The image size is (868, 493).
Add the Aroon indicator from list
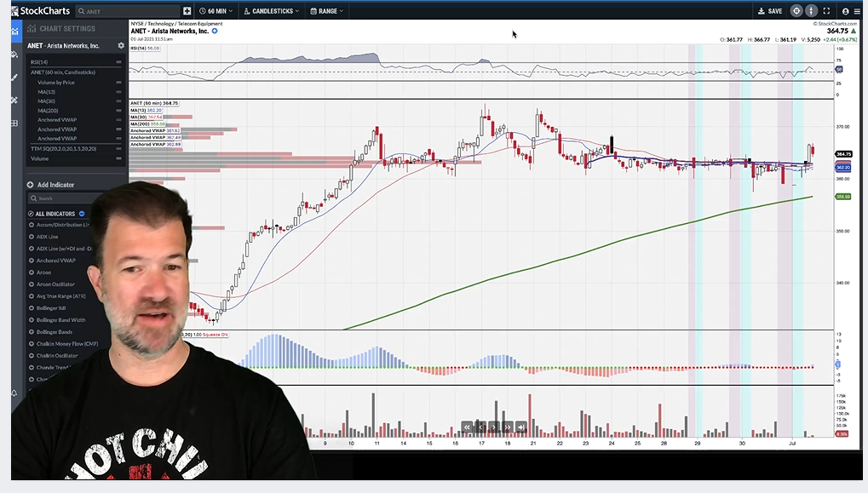(43, 272)
